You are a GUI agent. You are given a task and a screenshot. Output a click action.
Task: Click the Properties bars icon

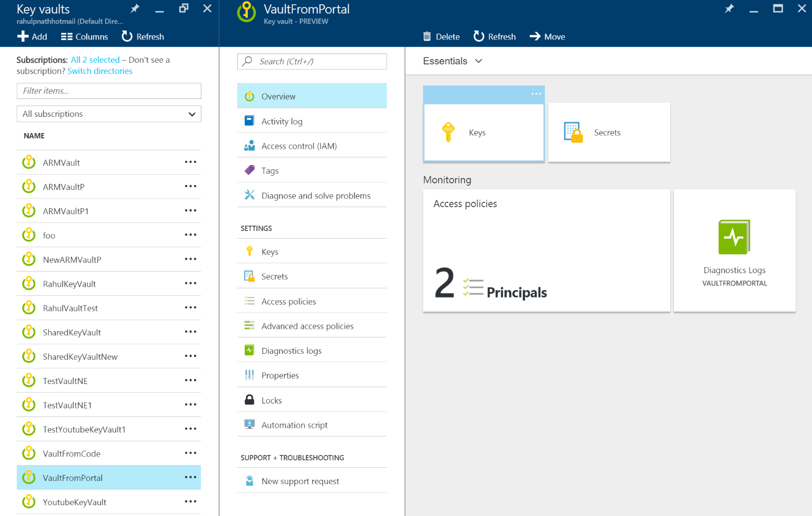click(250, 375)
